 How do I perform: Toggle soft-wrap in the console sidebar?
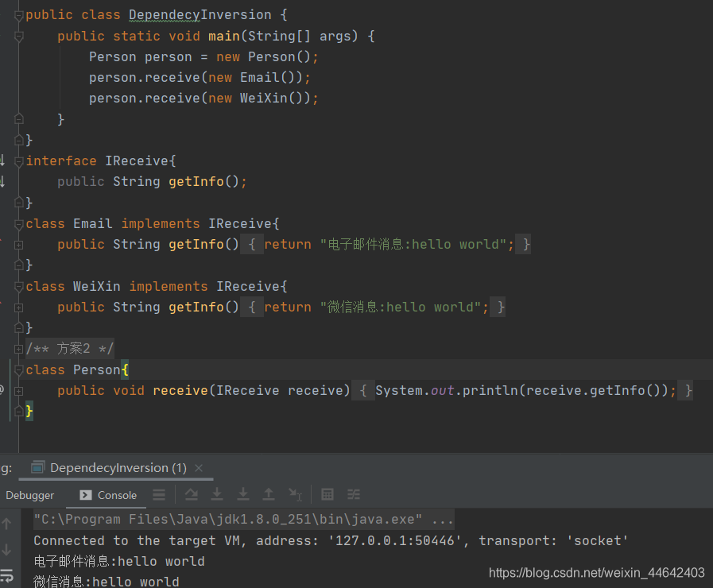[x=6, y=575]
